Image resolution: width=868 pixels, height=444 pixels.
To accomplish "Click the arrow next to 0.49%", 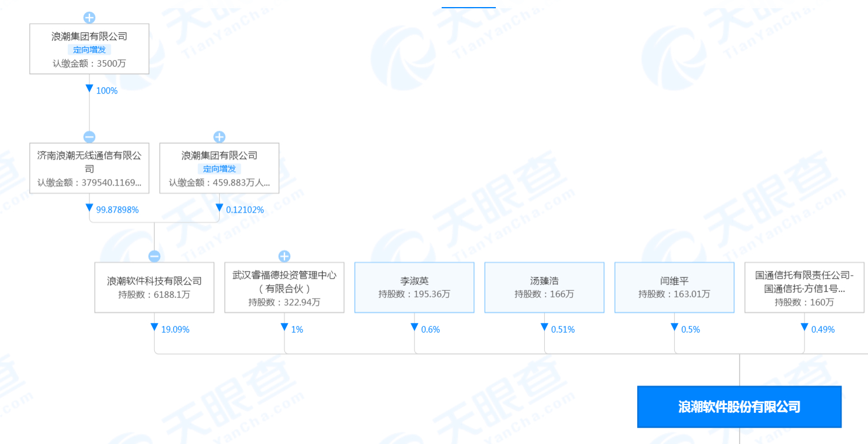I will [x=804, y=327].
